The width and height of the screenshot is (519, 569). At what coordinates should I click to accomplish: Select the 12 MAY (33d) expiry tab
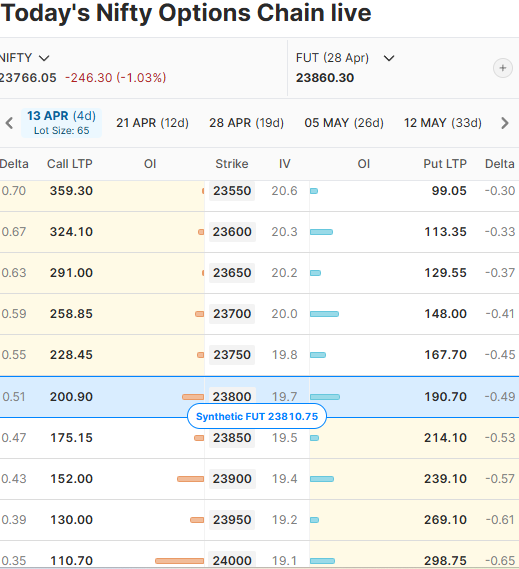point(443,123)
